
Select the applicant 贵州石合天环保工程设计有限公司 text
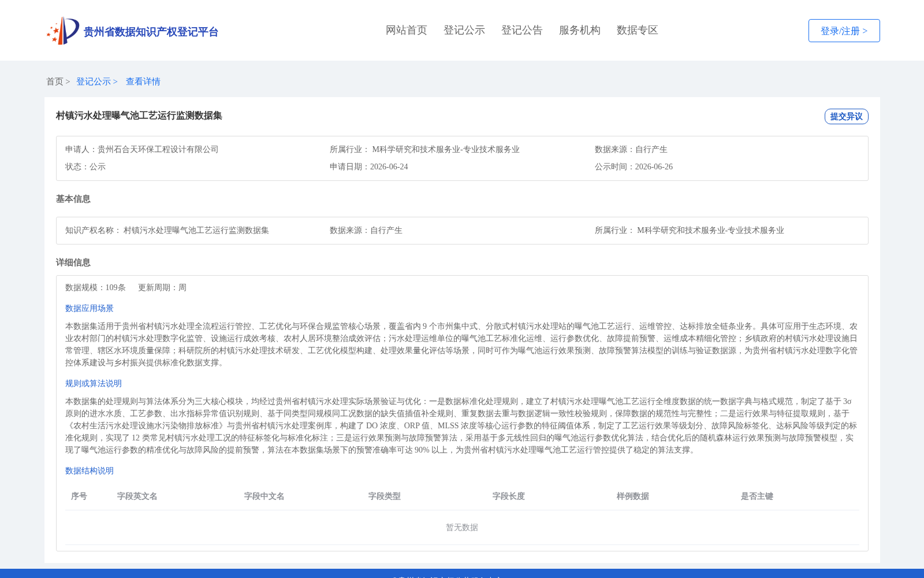coord(158,149)
